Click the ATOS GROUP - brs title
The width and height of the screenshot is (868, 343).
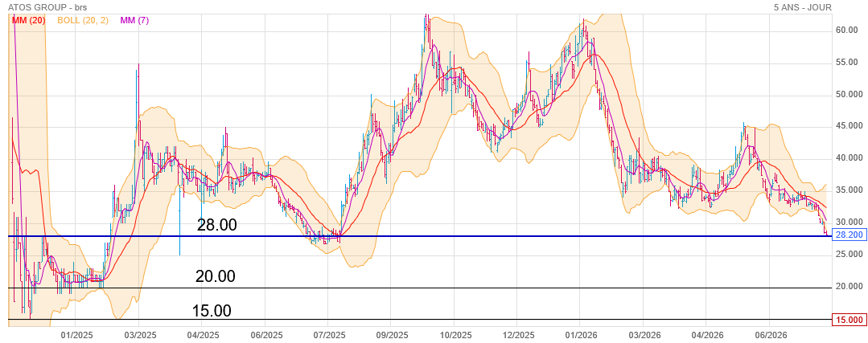(47, 7)
